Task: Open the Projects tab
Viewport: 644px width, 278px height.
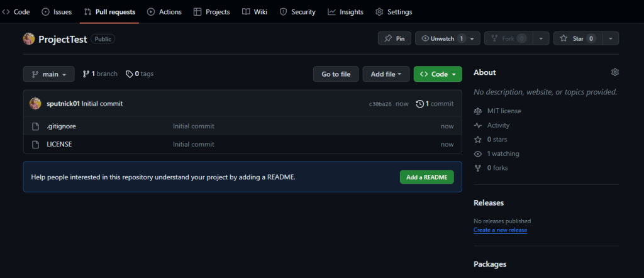Action: tap(212, 12)
